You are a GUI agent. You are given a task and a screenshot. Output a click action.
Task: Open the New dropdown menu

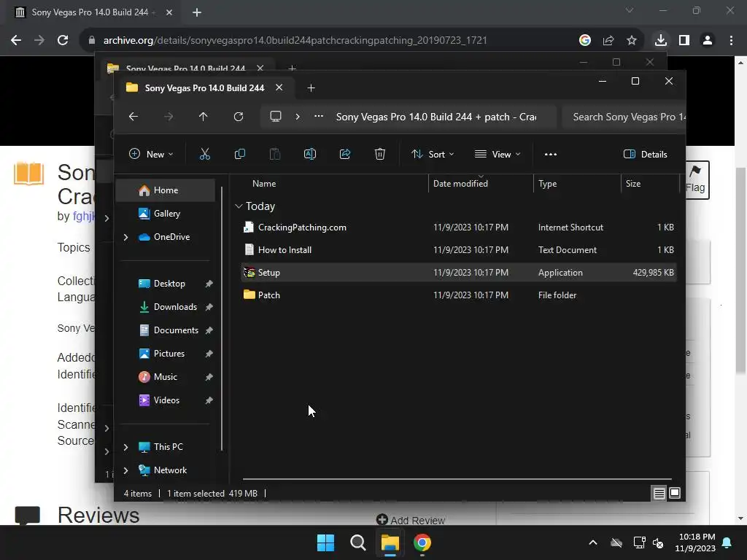click(151, 154)
